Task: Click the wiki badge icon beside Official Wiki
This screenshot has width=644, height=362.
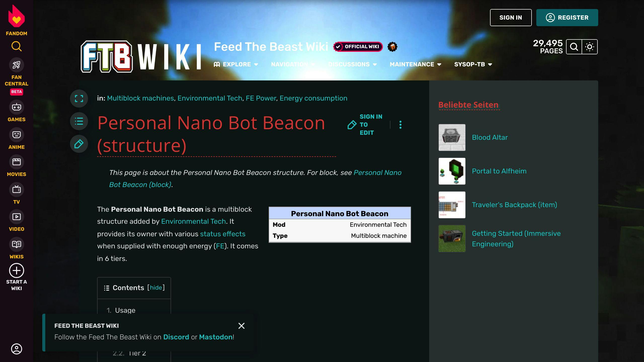Action: 392,47
